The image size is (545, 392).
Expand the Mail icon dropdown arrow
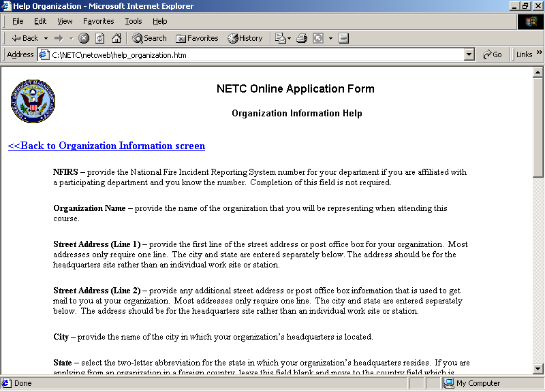(x=289, y=38)
